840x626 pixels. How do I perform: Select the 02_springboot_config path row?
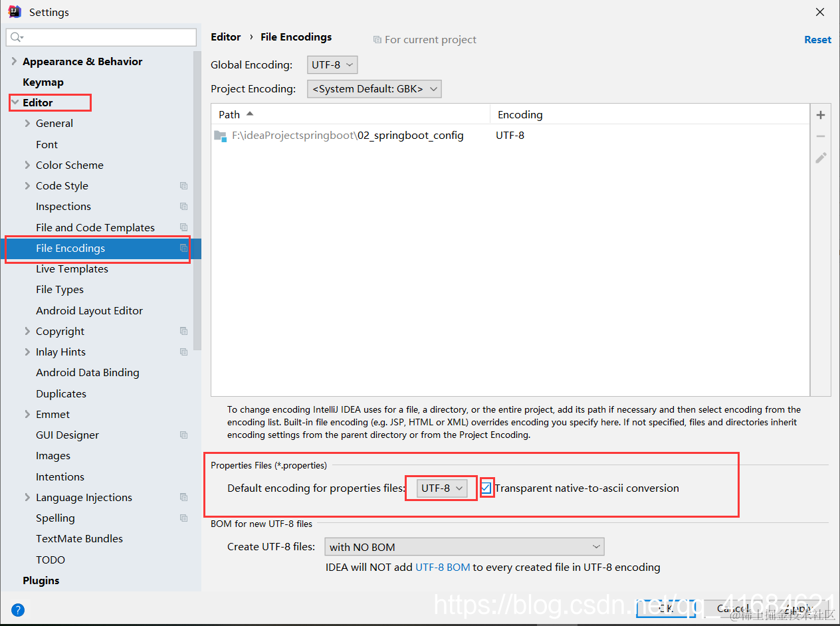(x=510, y=136)
